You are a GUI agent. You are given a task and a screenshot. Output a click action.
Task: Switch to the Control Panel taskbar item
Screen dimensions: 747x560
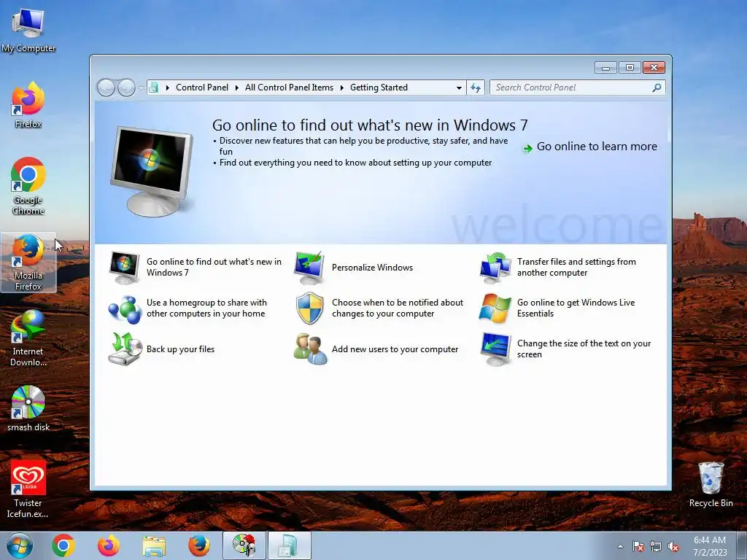(x=289, y=545)
